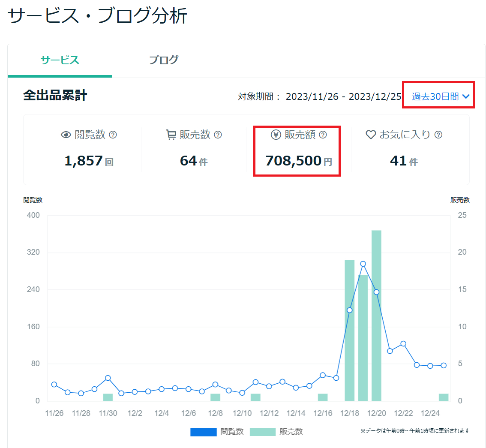Expand the date range selector chevron
The width and height of the screenshot is (486, 448).
(466, 97)
